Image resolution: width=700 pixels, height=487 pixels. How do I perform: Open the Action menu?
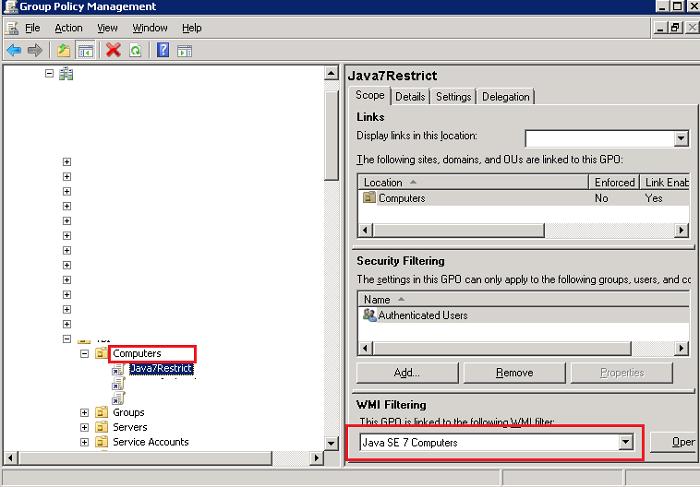click(68, 28)
